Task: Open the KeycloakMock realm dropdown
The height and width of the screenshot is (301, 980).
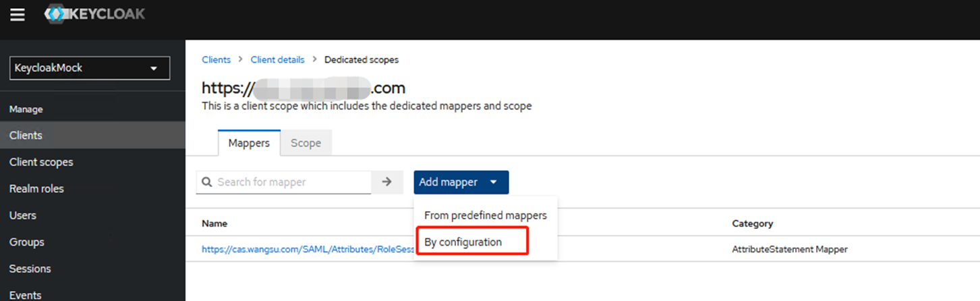Action: 89,68
